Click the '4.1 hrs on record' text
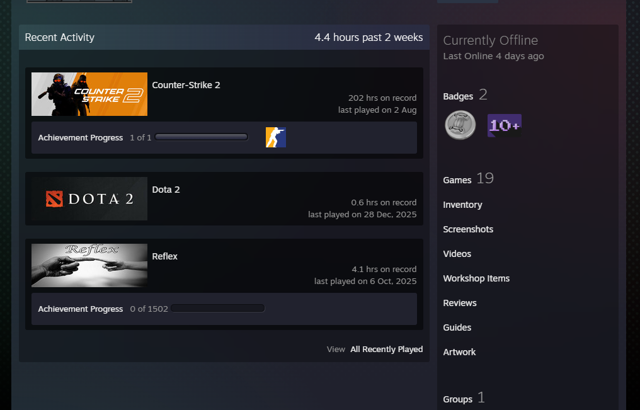Viewport: 640px width, 410px height. point(384,269)
